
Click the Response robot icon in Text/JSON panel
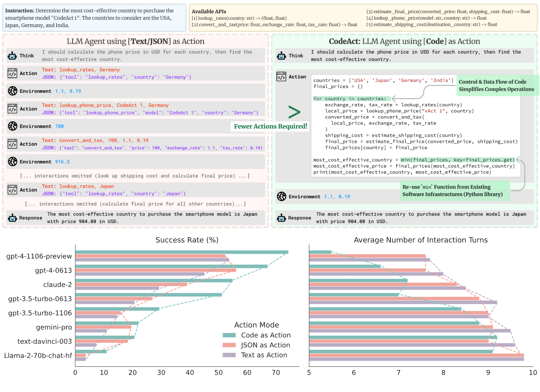pyautogui.click(x=12, y=218)
